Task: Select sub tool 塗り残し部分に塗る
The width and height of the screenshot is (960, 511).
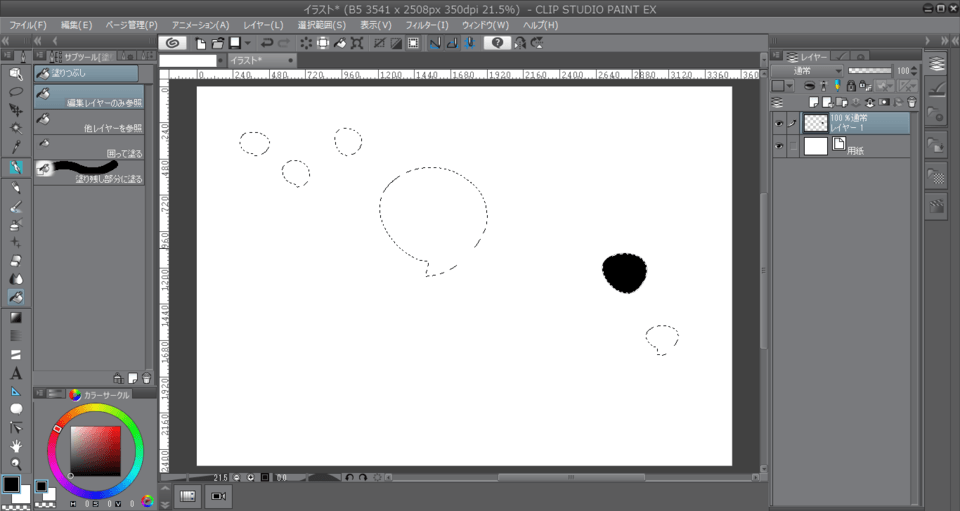Action: (89, 173)
